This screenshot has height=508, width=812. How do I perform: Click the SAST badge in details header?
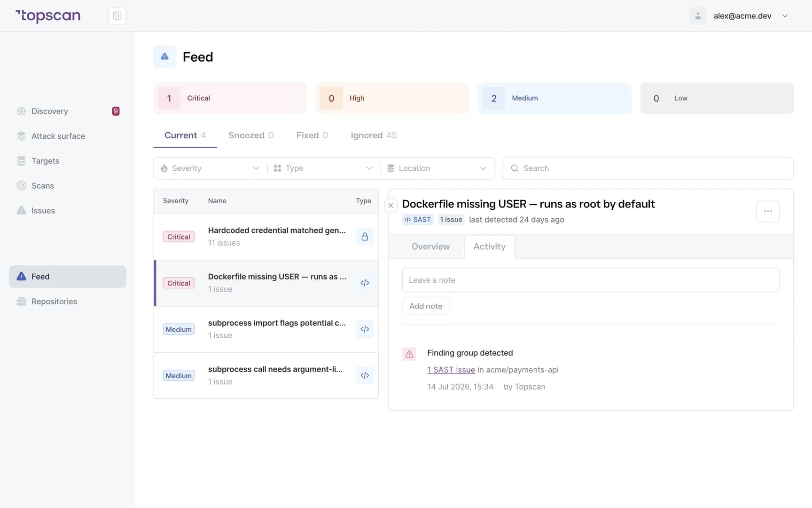(418, 220)
